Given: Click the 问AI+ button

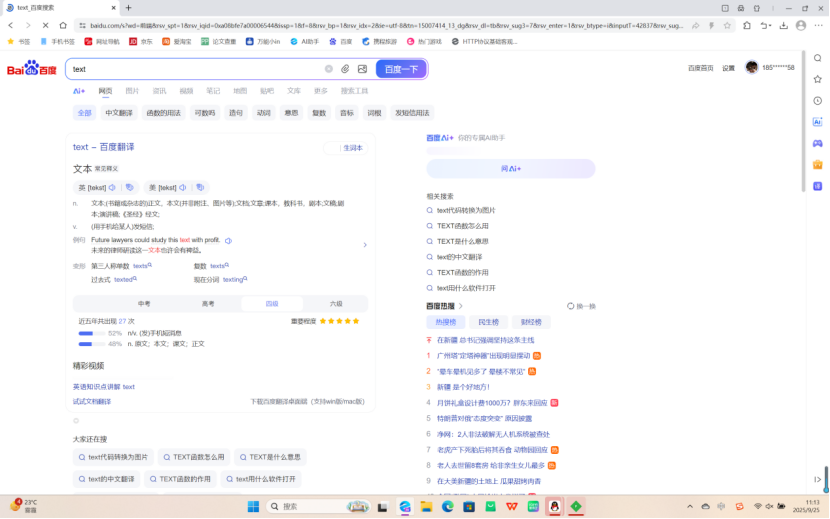Looking at the screenshot, I should click(x=511, y=168).
